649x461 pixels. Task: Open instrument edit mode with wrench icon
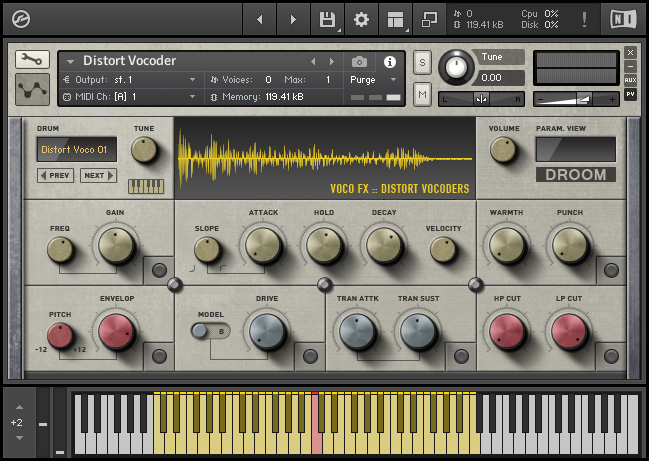click(32, 60)
